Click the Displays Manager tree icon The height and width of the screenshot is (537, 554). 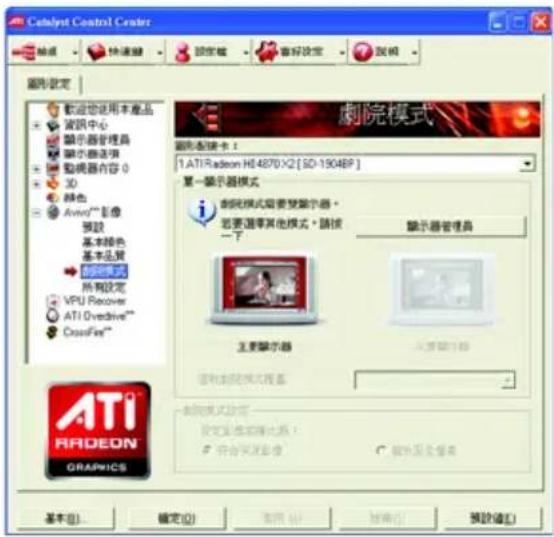point(53,140)
